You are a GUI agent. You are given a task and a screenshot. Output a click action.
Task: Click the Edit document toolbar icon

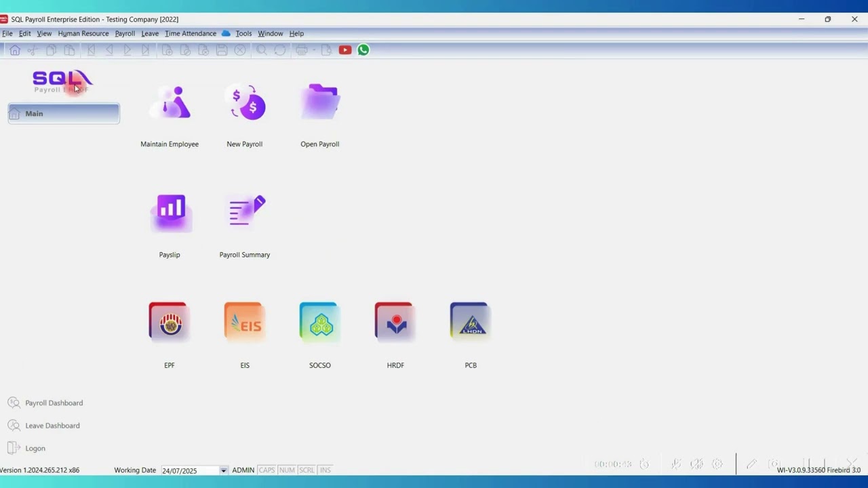tap(185, 50)
